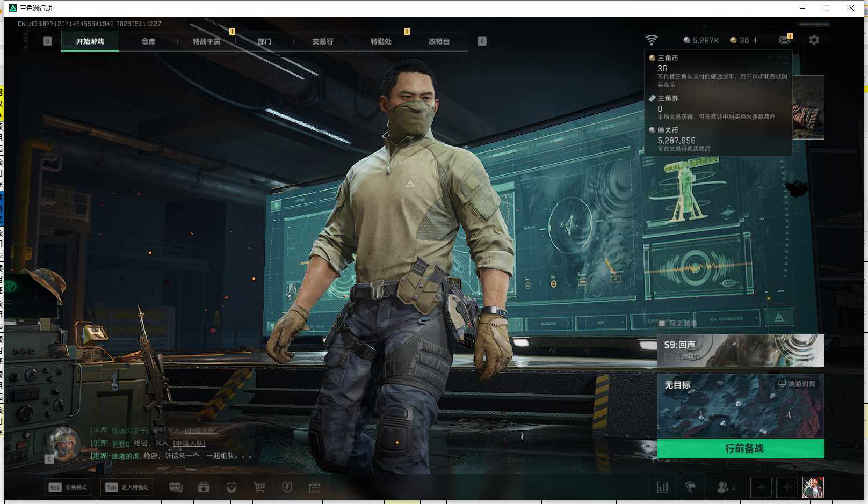
Task: Click the 哈夫币 balance showing 5,287K
Action: [701, 40]
